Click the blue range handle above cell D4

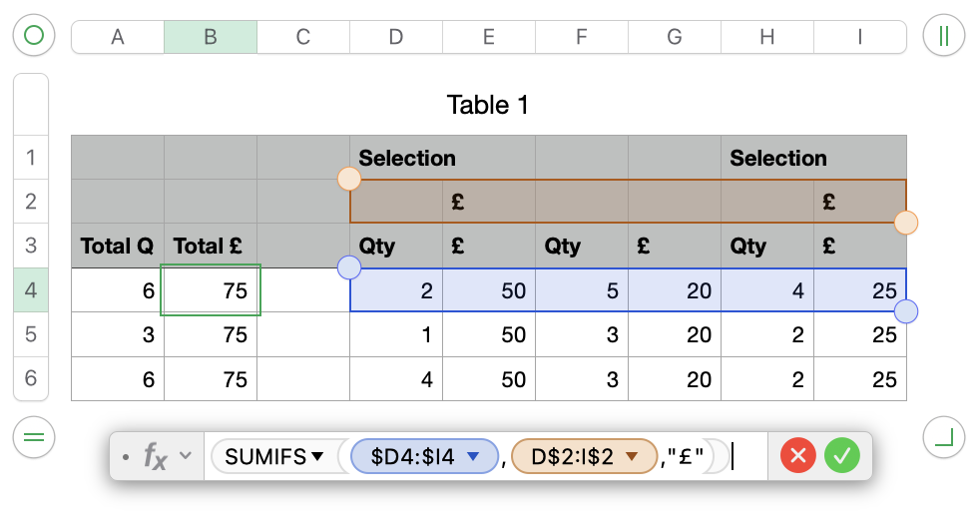(349, 267)
